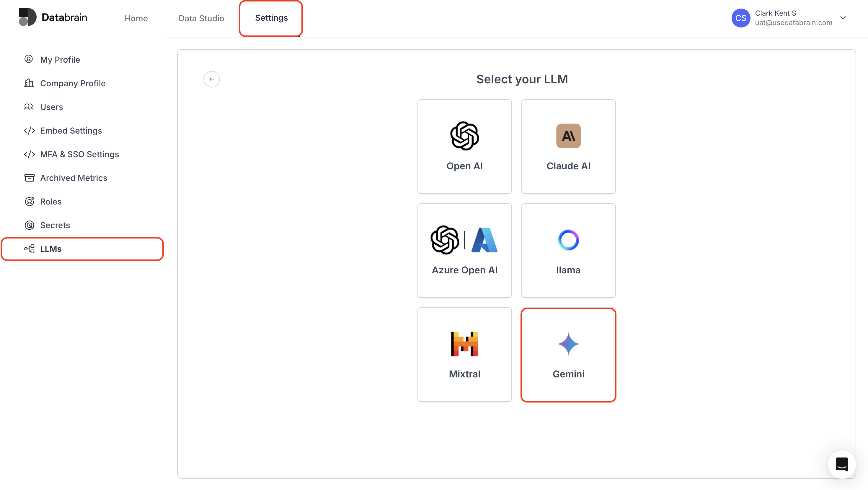Open the chat support widget
The width and height of the screenshot is (868, 490).
(x=841, y=464)
